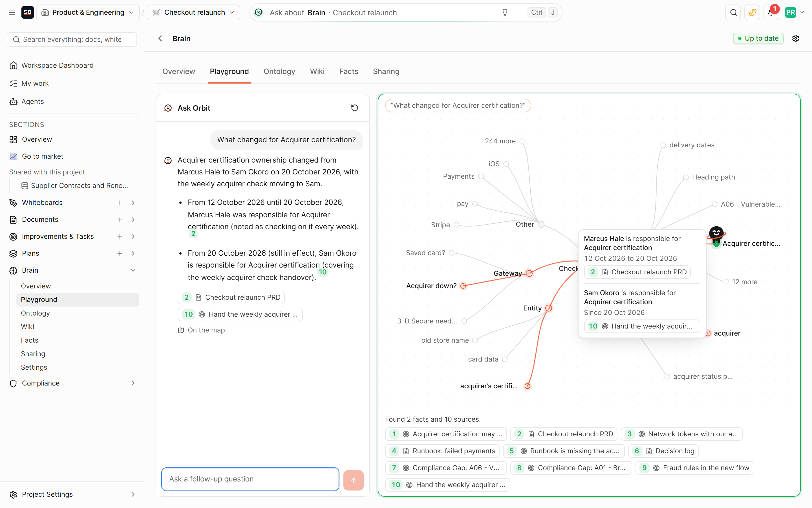Click the hamburger menu icon
Screen dimensions: 812x508
[x=12, y=12]
